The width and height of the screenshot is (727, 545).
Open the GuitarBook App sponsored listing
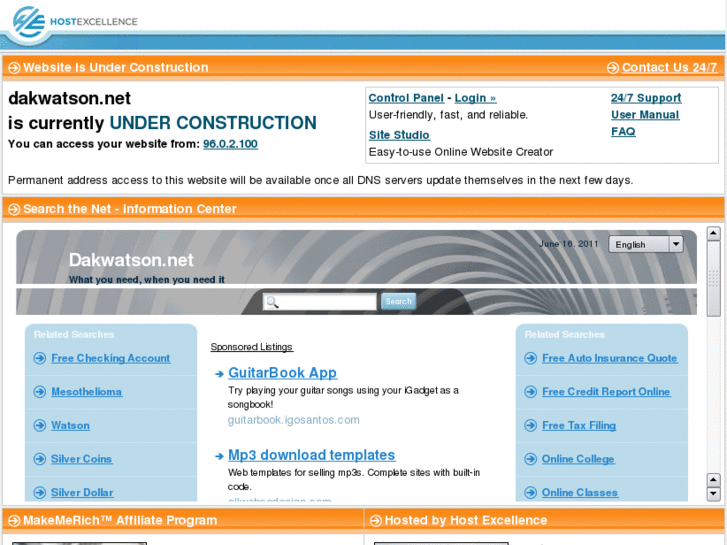pyautogui.click(x=282, y=373)
